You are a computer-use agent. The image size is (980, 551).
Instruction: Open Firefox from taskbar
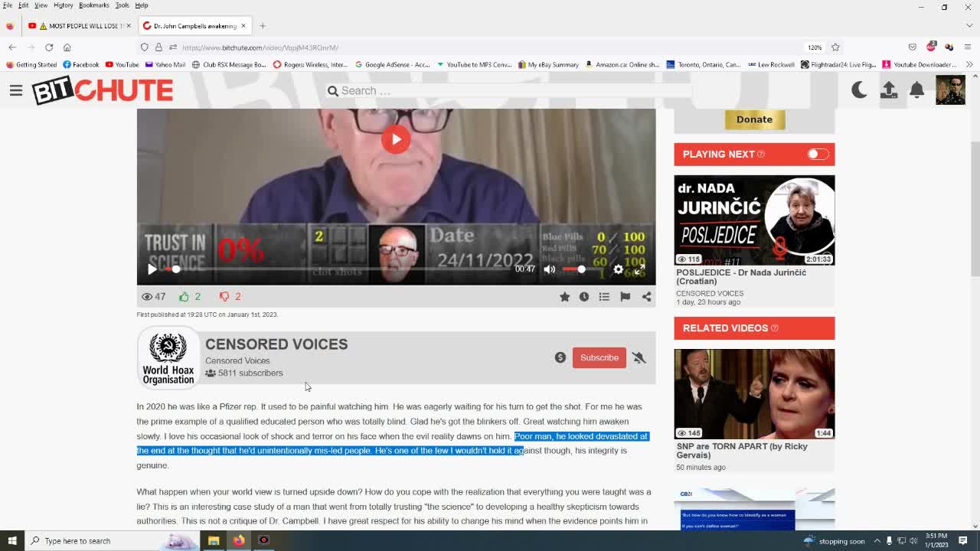pyautogui.click(x=239, y=541)
